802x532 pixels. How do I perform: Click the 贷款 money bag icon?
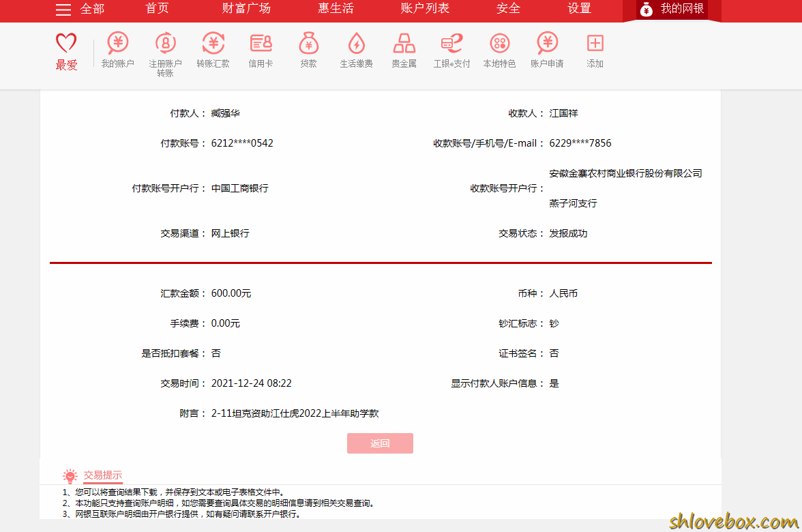point(309,43)
